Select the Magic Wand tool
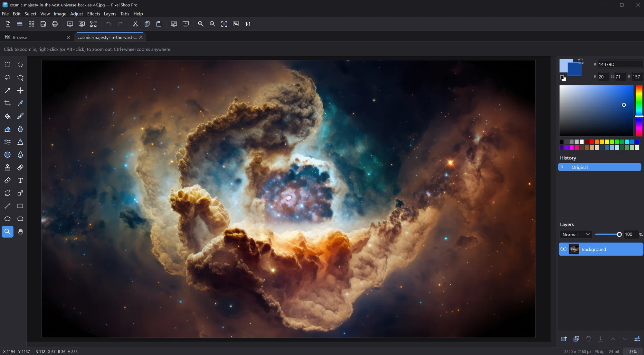This screenshot has height=355, width=644. (x=7, y=91)
